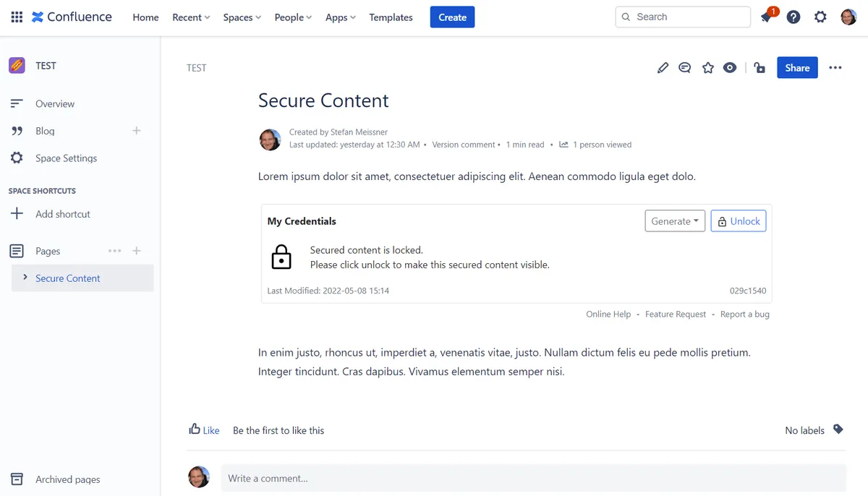This screenshot has width=868, height=496.
Task: Click Unlock to reveal secured content
Action: pyautogui.click(x=739, y=221)
